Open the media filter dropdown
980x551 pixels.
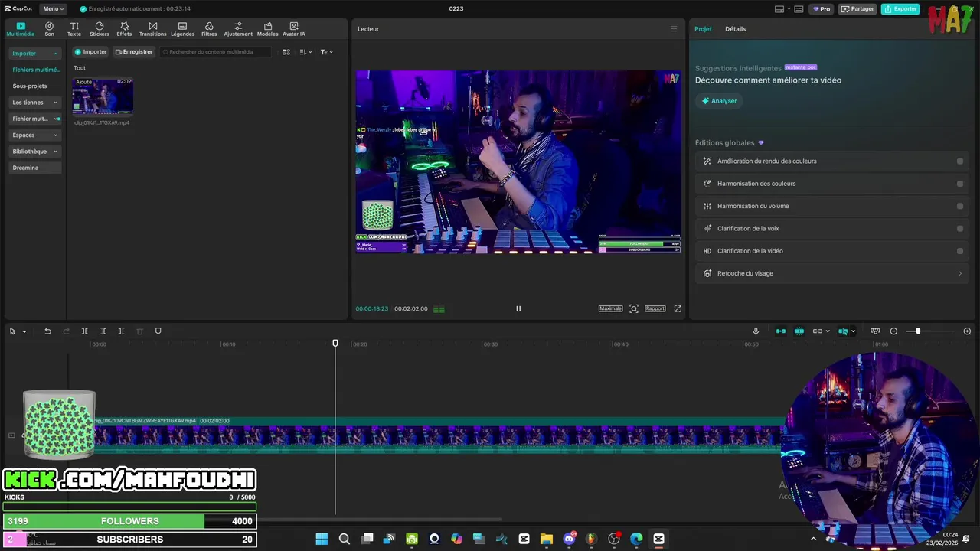(326, 52)
